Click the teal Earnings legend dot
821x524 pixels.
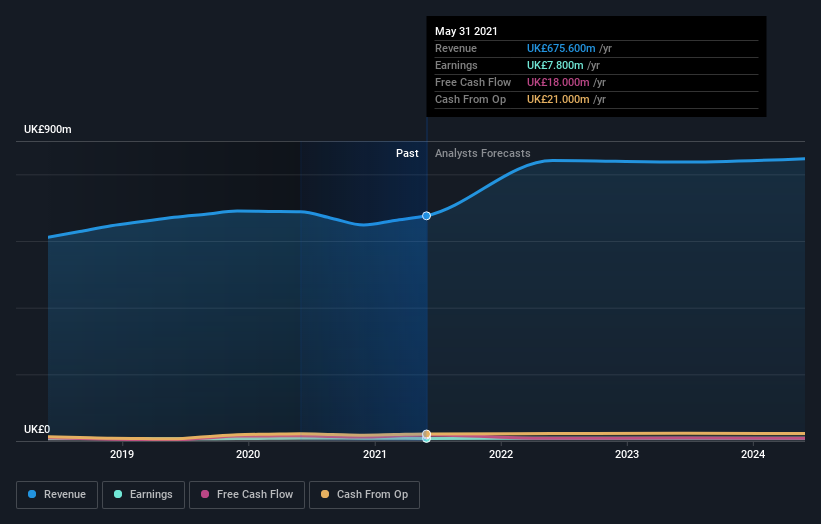(118, 494)
